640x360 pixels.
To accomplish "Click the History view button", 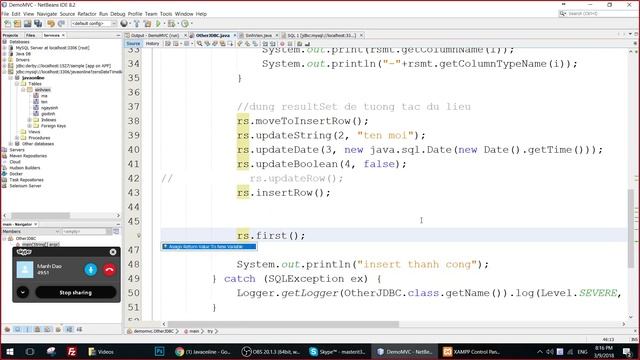I will tap(153, 44).
